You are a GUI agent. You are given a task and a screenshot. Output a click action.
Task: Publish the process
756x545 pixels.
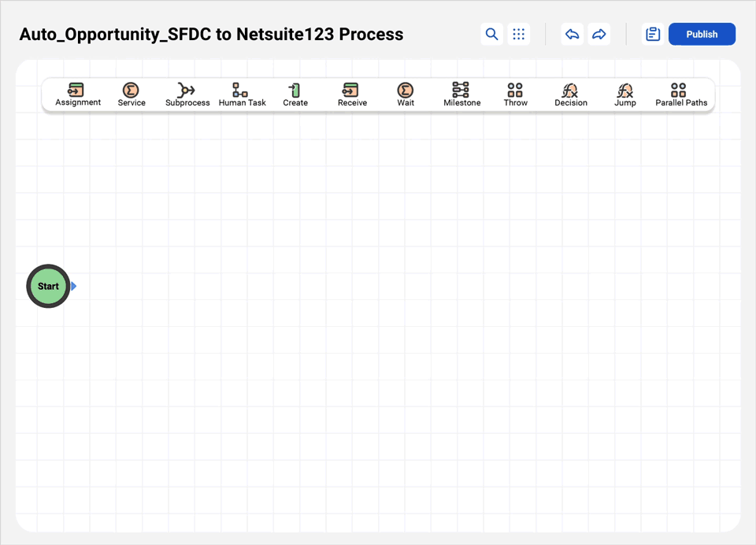point(702,34)
